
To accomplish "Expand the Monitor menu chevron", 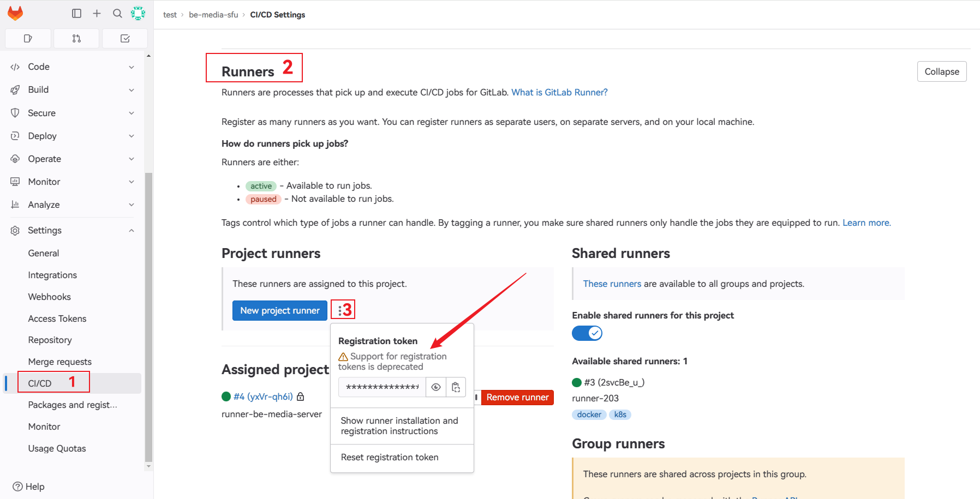I will [132, 182].
